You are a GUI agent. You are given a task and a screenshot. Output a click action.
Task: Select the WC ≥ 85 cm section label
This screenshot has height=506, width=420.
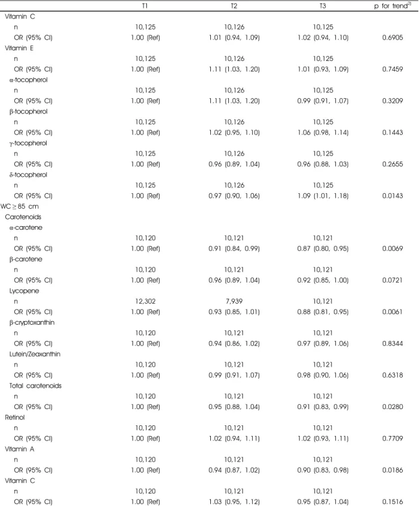tap(20, 206)
